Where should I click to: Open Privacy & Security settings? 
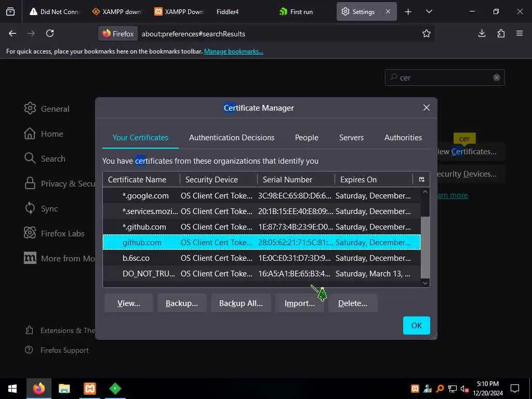[x=59, y=183]
